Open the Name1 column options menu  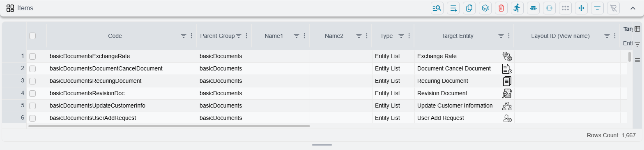[x=304, y=36]
